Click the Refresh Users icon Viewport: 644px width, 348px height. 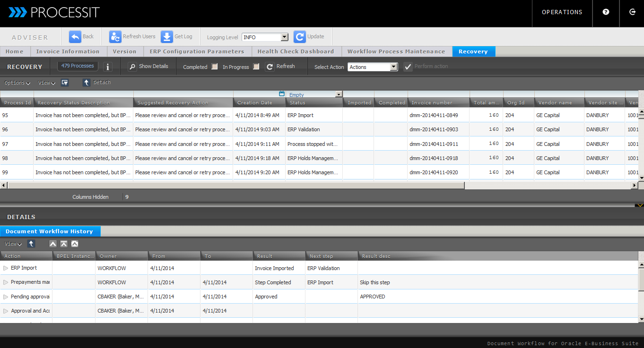(115, 37)
